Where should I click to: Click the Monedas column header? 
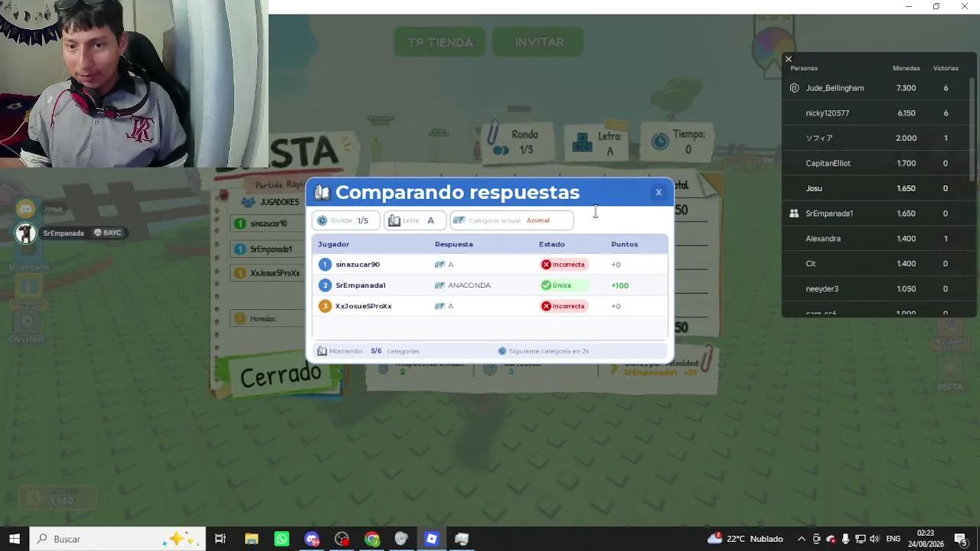[906, 68]
